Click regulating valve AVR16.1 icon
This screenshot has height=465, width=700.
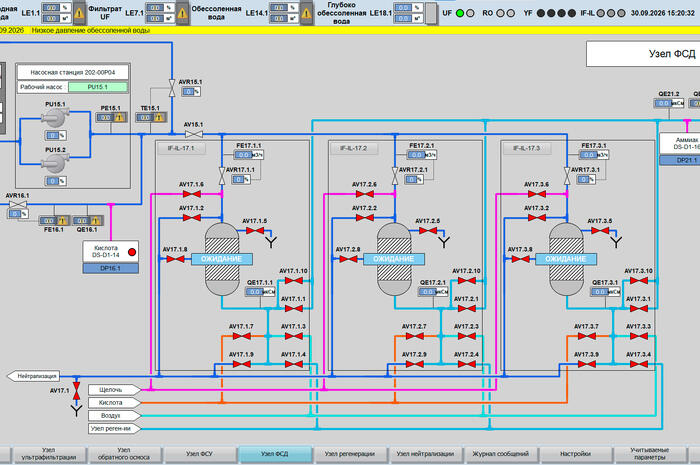click(x=18, y=204)
